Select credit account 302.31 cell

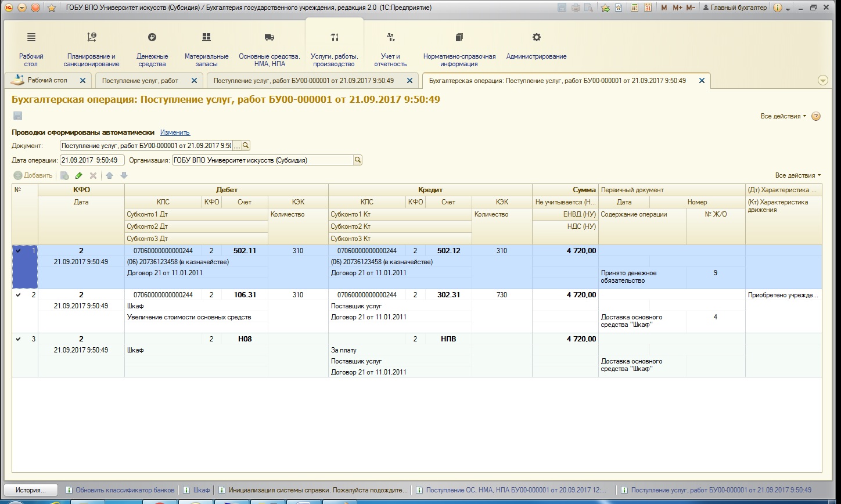(x=448, y=295)
